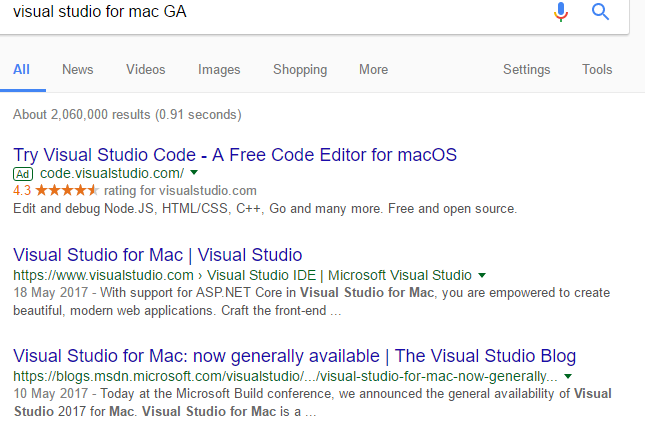Viewport: 645px width, 440px height.
Task: Switch to the Images tab
Action: (219, 69)
